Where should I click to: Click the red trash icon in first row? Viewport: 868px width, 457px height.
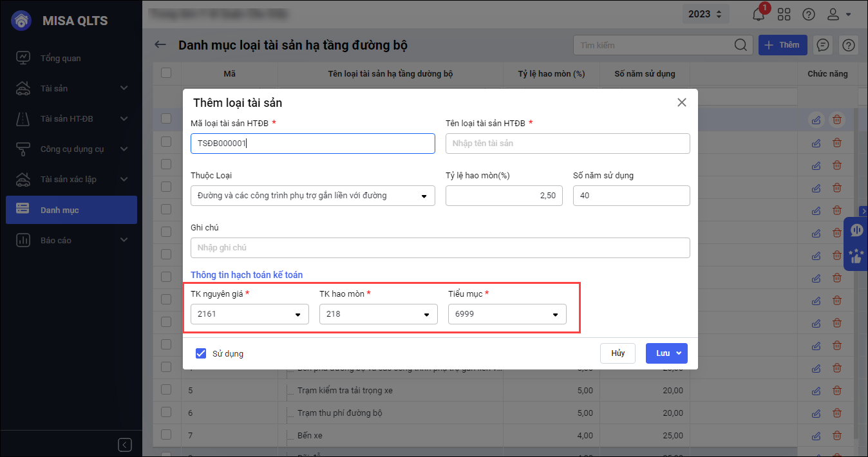point(837,120)
